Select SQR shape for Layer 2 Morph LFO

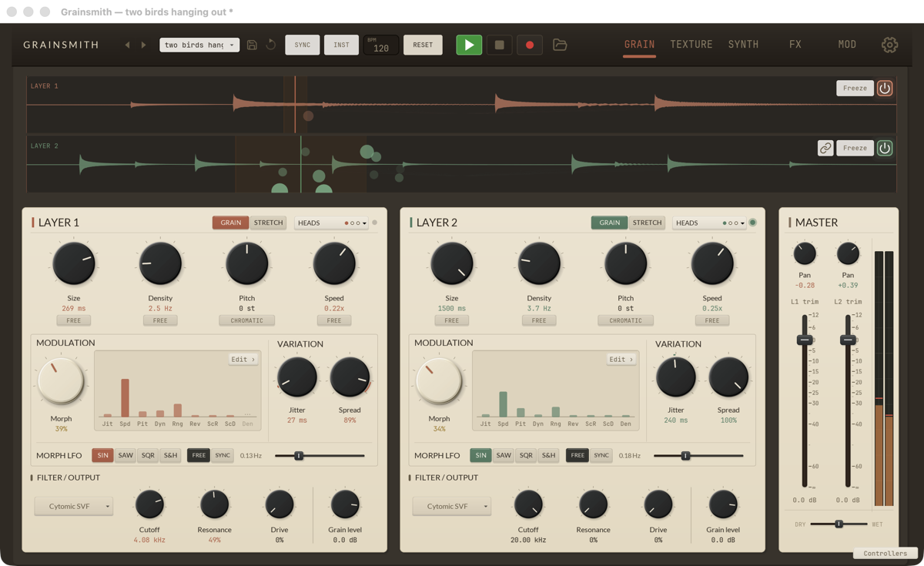[526, 455]
